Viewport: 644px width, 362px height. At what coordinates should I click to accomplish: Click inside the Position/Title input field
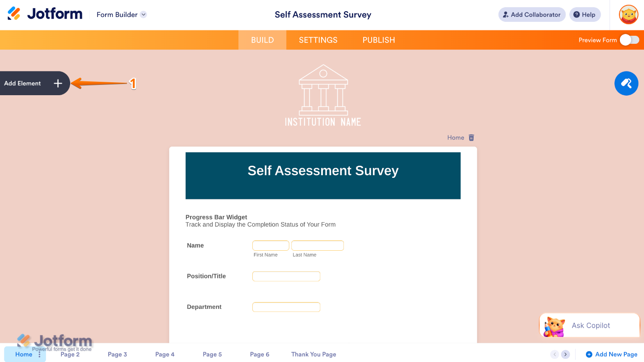[286, 276]
